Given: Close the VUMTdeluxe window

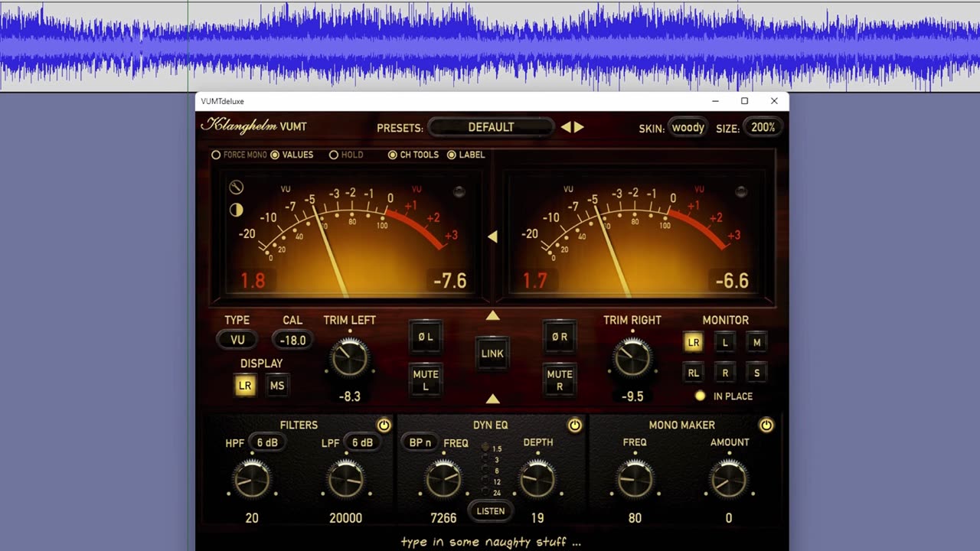Looking at the screenshot, I should point(774,101).
